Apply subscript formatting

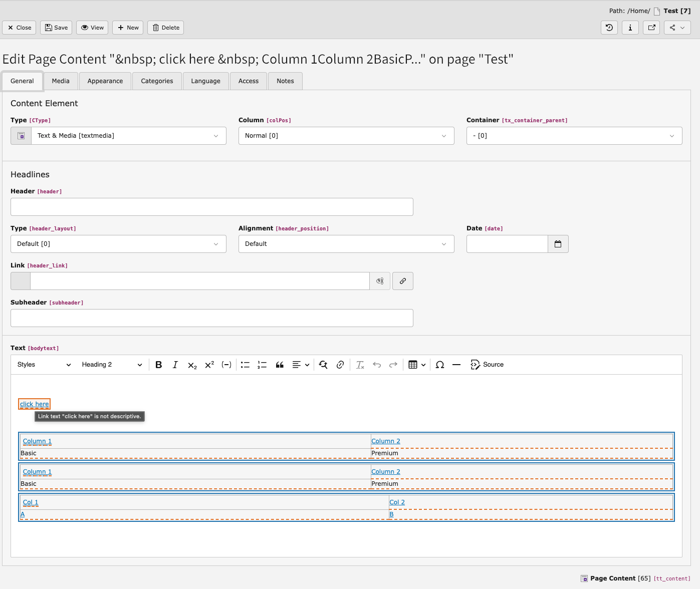[x=192, y=365]
